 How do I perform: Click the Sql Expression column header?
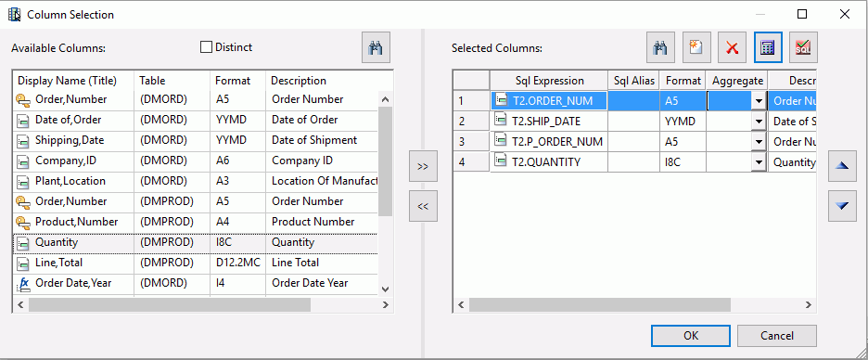click(x=549, y=81)
